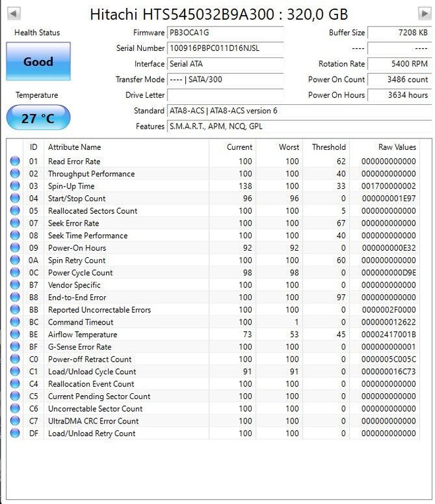The height and width of the screenshot is (504, 435).
Task: Select the Command Timeout attribute name
Action: pos(80,322)
